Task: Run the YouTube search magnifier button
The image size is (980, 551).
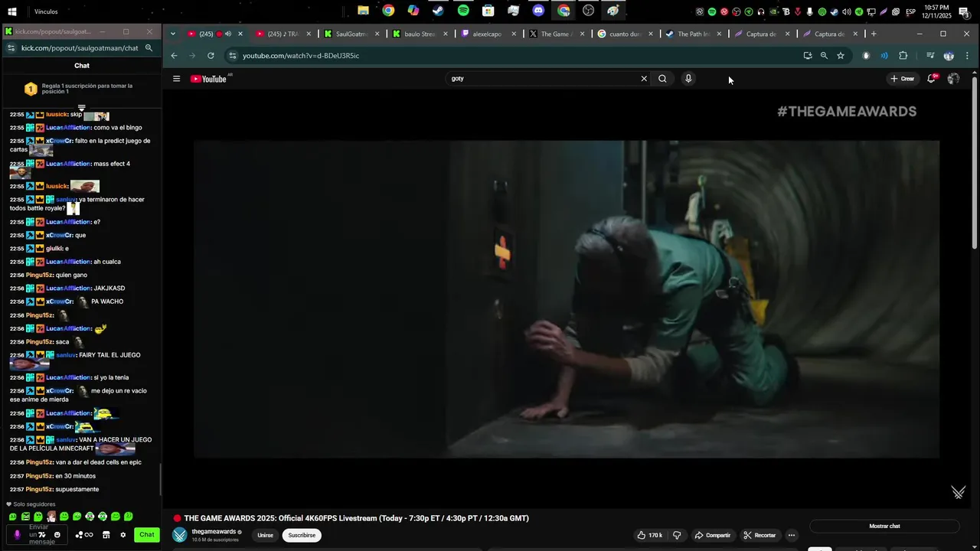Action: coord(662,78)
